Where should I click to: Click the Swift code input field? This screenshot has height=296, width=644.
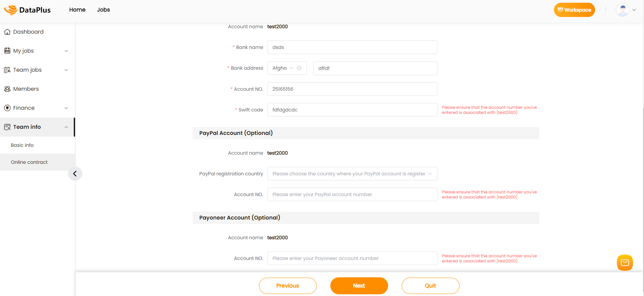click(352, 110)
